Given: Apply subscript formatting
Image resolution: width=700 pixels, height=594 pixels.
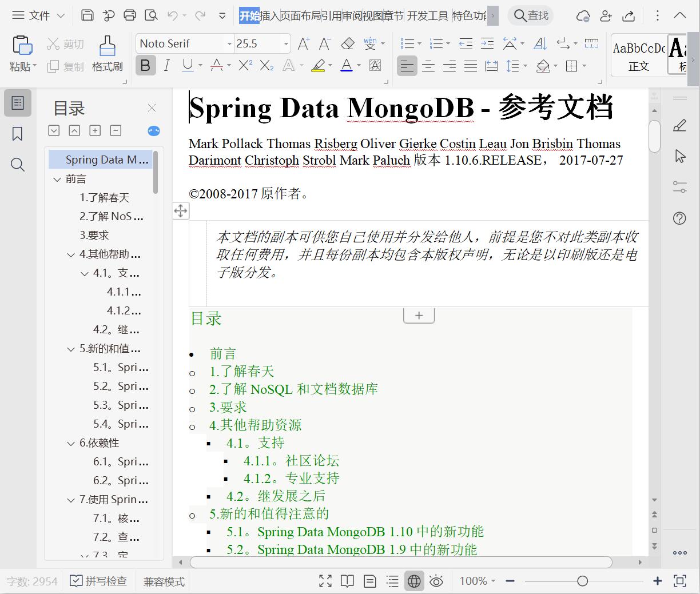Looking at the screenshot, I should click(267, 66).
